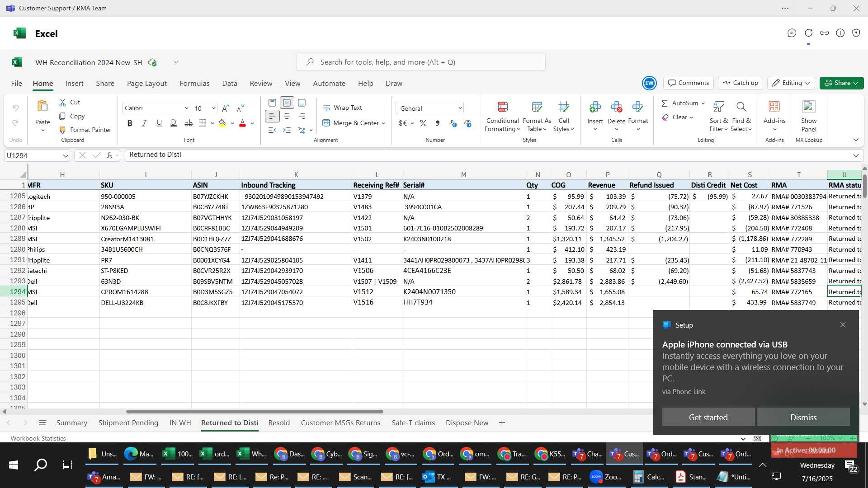Click the Delete cells icon

617,107
